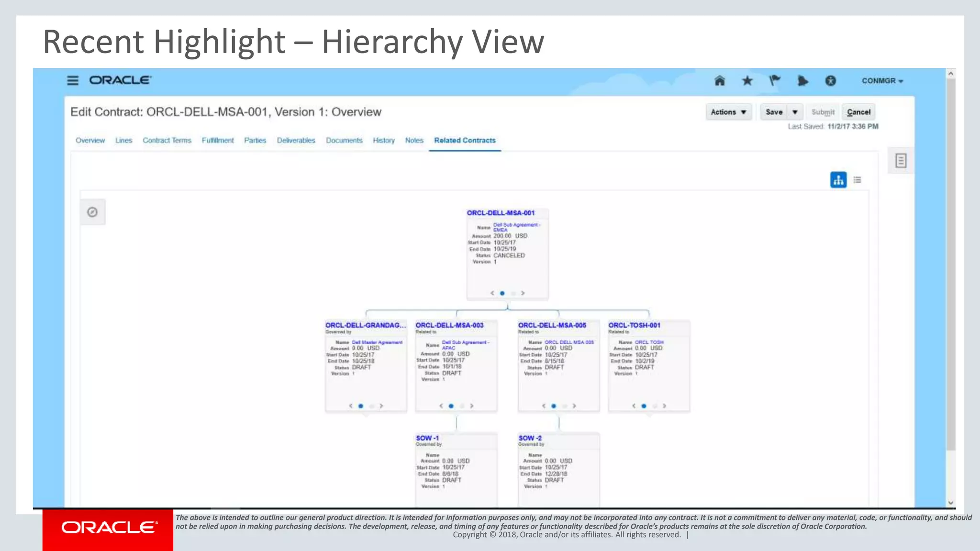
Task: Open the Watchlist flag icon
Action: [775, 80]
